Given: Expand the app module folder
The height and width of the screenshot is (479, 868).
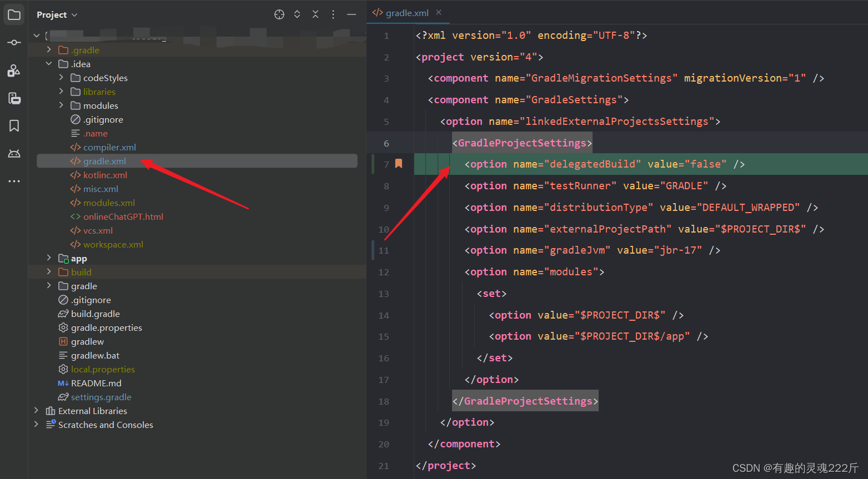Looking at the screenshot, I should pos(49,258).
